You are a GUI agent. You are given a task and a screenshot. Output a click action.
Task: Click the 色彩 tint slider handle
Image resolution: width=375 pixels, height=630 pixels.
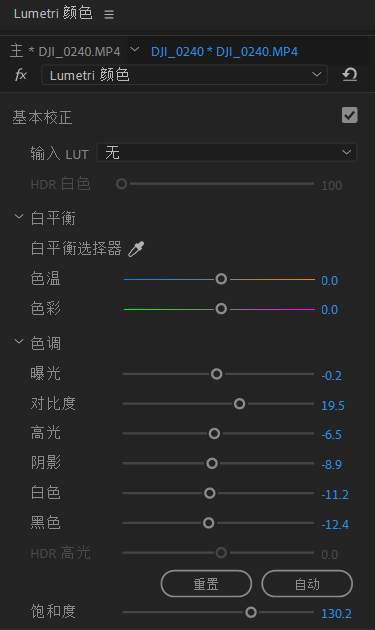[x=221, y=309]
